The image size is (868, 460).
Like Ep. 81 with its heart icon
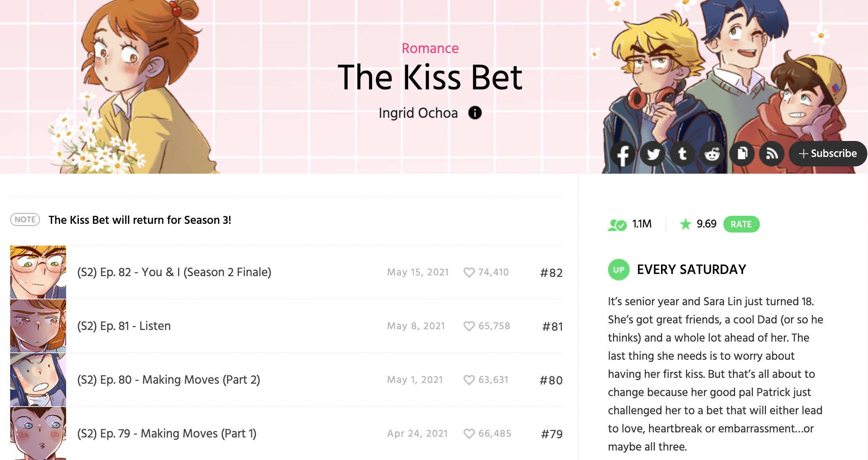(x=469, y=326)
